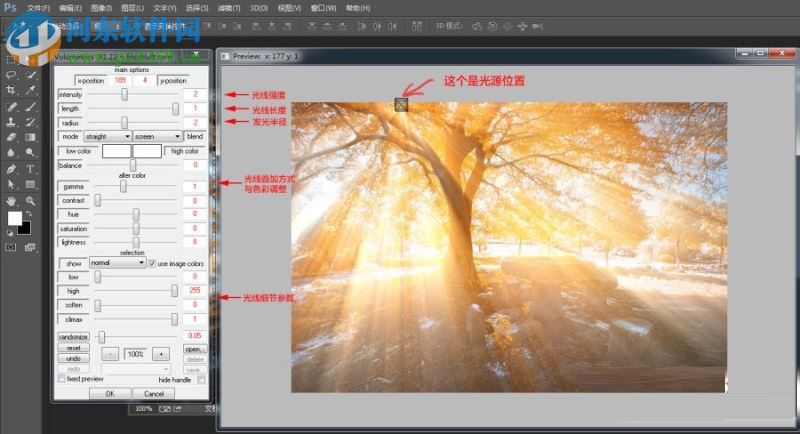Select the Crop tool

11,90
